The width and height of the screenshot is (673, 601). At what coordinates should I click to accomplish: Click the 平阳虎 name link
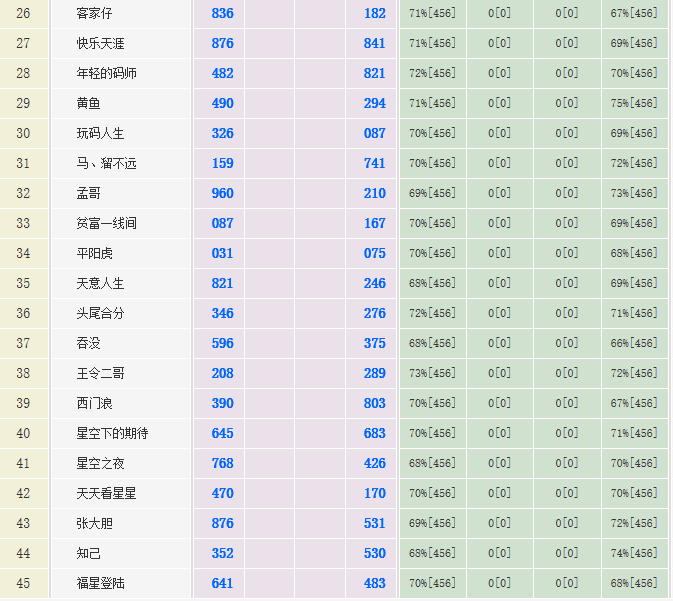[94, 253]
